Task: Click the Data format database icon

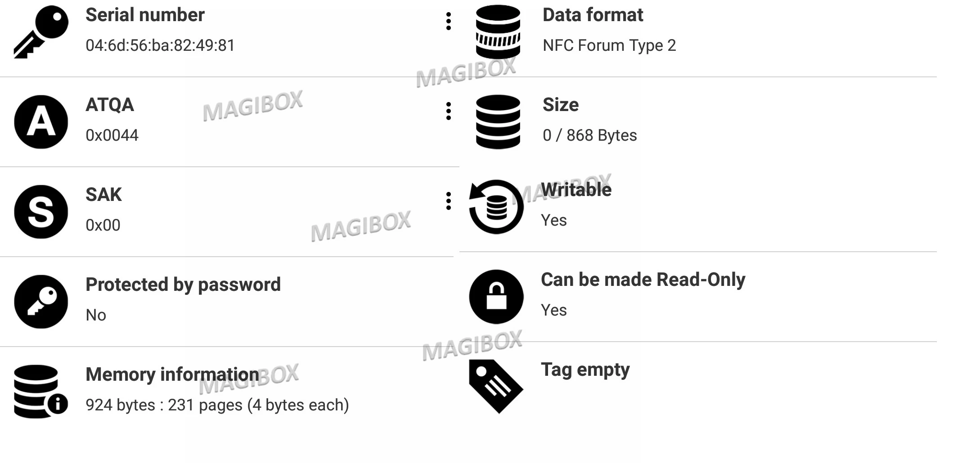Action: point(498,31)
